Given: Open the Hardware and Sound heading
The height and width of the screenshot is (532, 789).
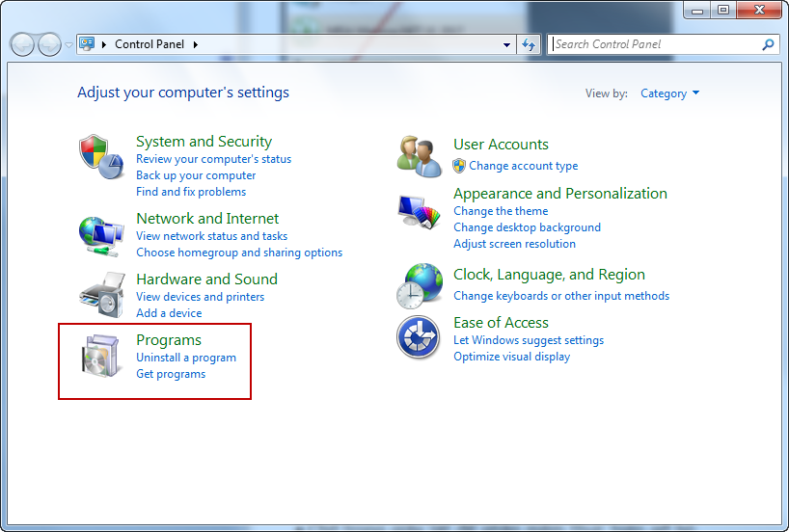Looking at the screenshot, I should coord(206,279).
